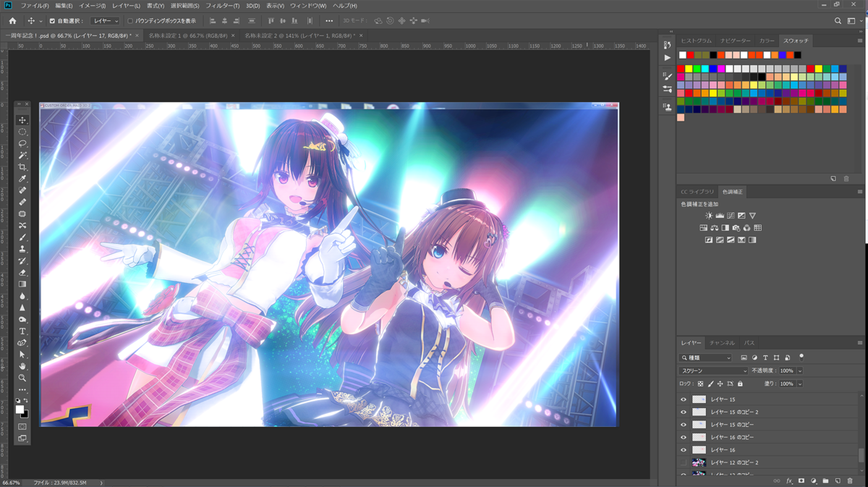This screenshot has height=487, width=868.
Task: Click the layers panel vertical scrollbar
Action: [860, 454]
